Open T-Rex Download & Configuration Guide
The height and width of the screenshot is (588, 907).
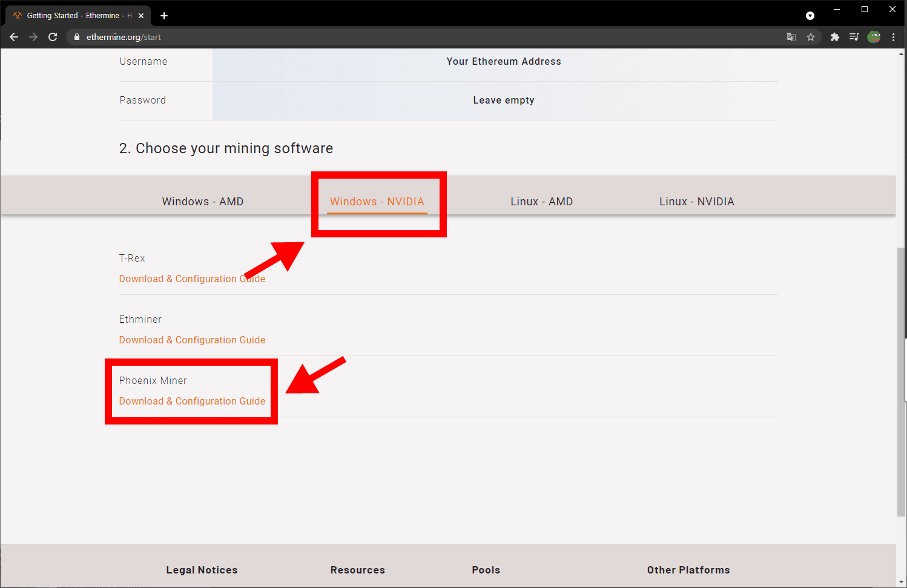tap(192, 279)
